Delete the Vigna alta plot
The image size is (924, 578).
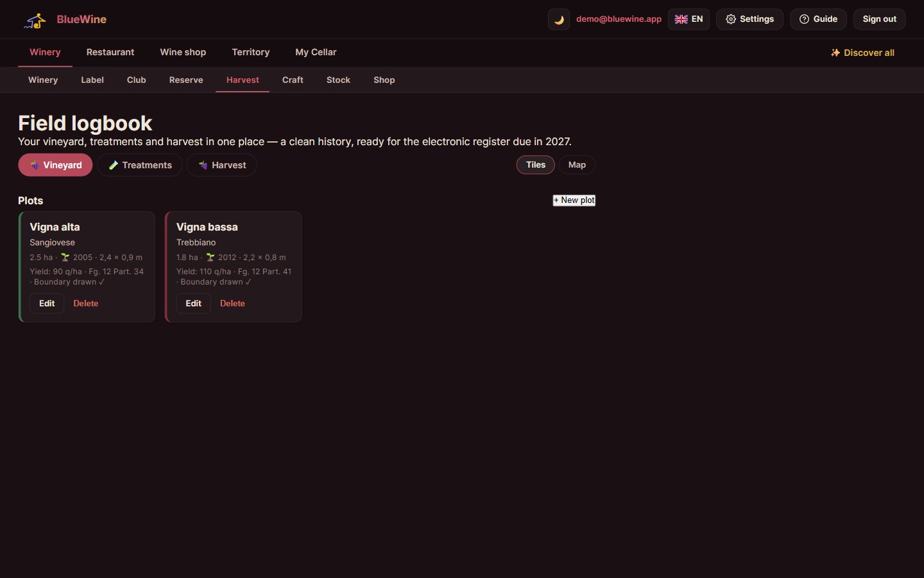pos(86,303)
